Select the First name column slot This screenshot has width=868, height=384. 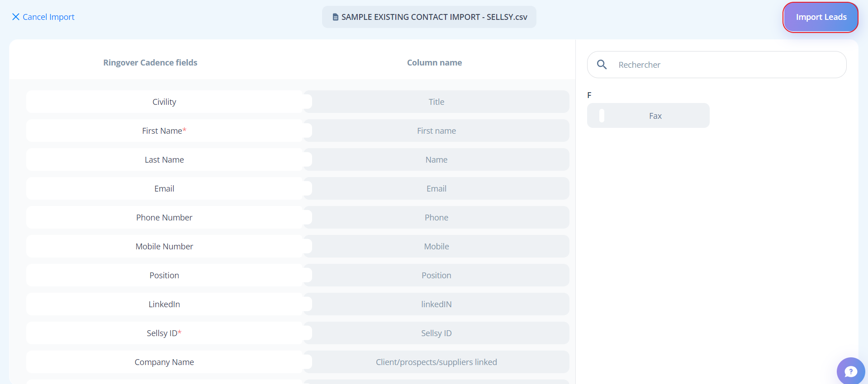point(436,131)
